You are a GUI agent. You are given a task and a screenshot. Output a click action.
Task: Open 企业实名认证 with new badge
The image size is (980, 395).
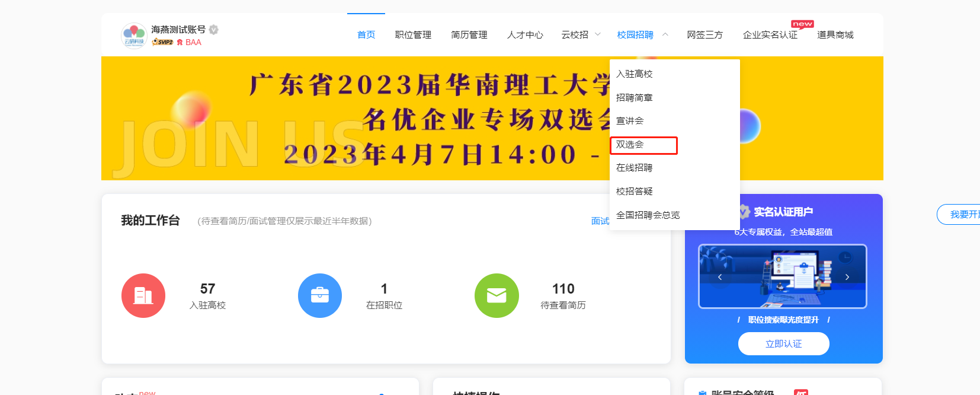pos(770,35)
